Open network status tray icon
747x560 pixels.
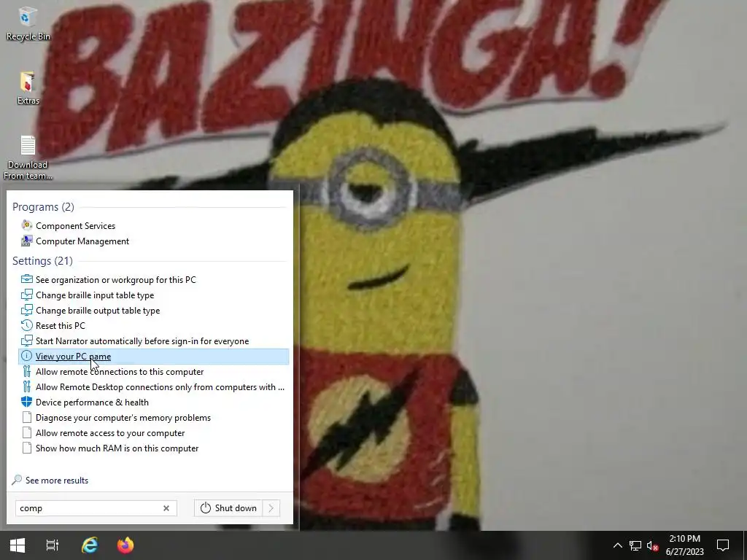click(x=635, y=545)
